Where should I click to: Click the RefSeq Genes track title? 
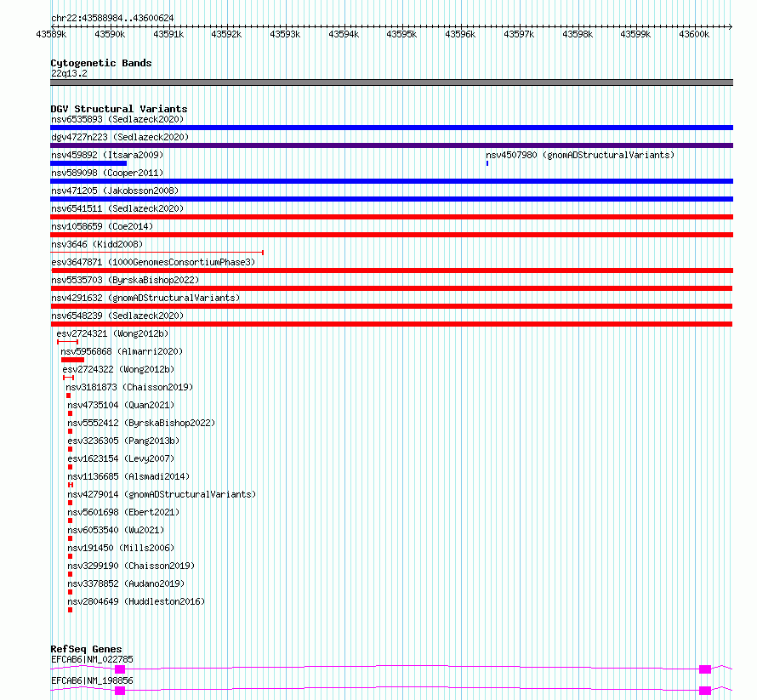[x=86, y=649]
